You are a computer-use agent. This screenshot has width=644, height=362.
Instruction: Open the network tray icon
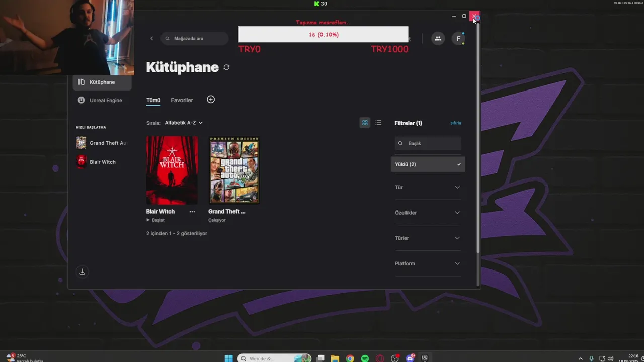602,358
